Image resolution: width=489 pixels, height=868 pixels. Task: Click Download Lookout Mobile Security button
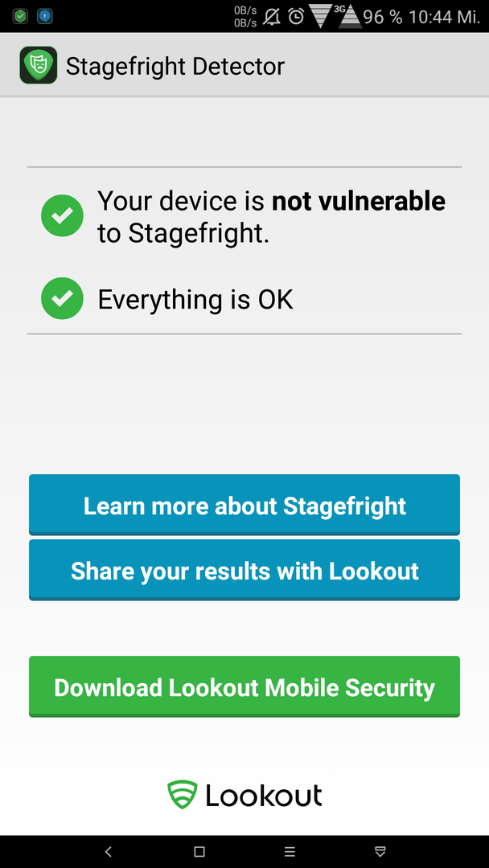244,687
